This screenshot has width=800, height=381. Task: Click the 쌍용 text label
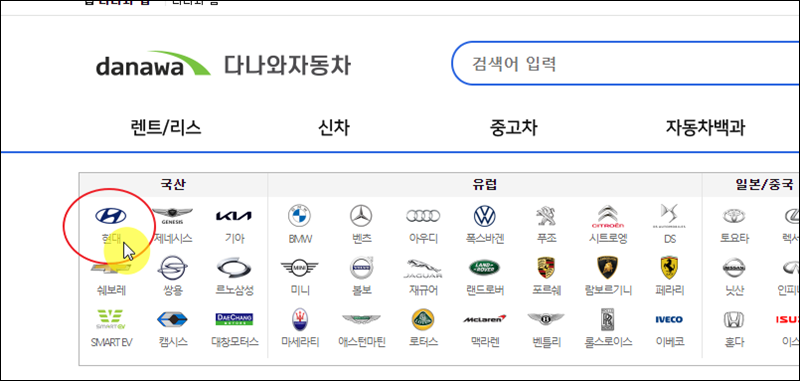(x=173, y=290)
